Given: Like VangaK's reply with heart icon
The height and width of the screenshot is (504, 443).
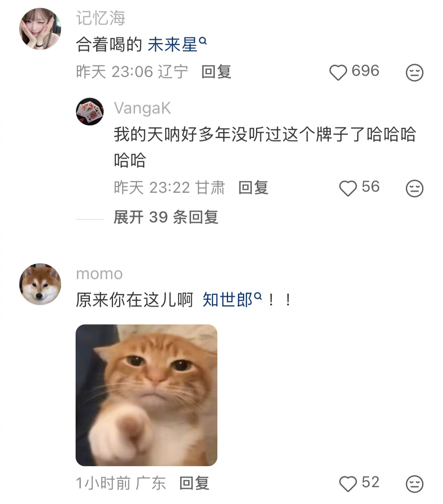Looking at the screenshot, I should tap(348, 188).
